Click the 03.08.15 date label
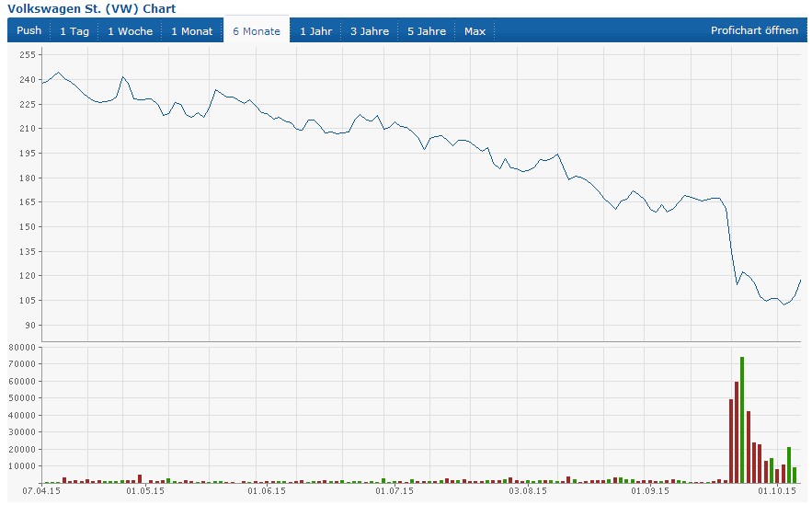The height and width of the screenshot is (505, 812). (x=528, y=490)
